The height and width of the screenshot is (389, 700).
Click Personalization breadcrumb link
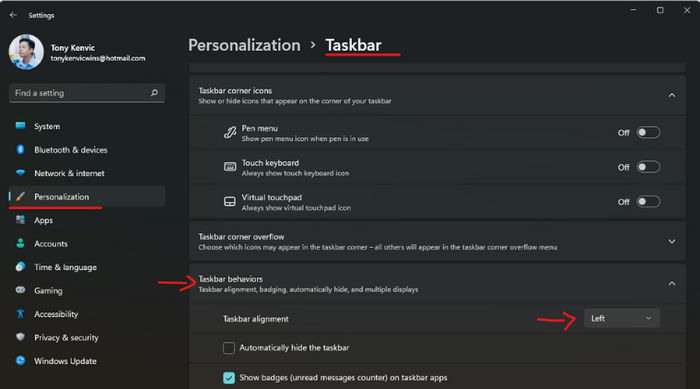coord(244,45)
